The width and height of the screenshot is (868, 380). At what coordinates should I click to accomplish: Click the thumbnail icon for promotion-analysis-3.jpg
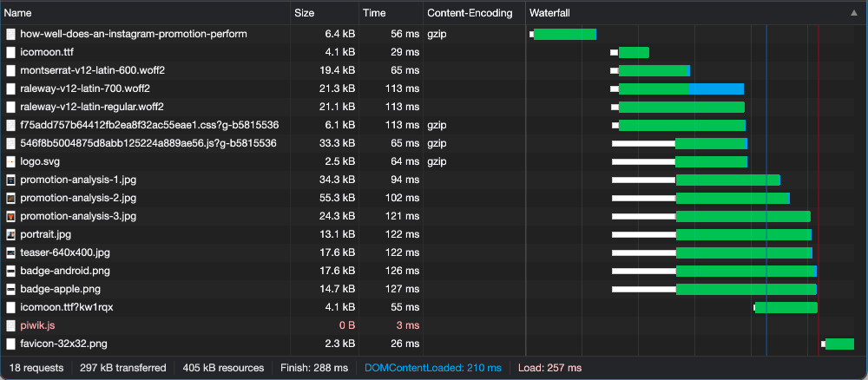point(11,216)
